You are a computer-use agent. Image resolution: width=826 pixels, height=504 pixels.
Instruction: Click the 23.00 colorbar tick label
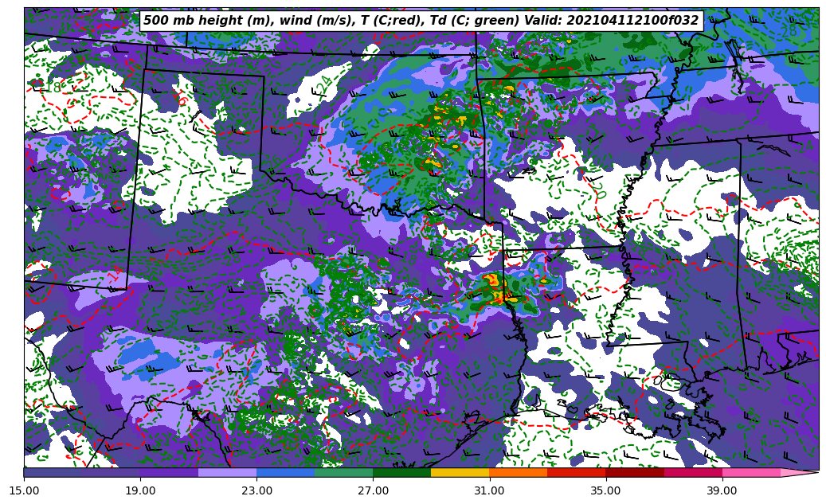tap(256, 491)
